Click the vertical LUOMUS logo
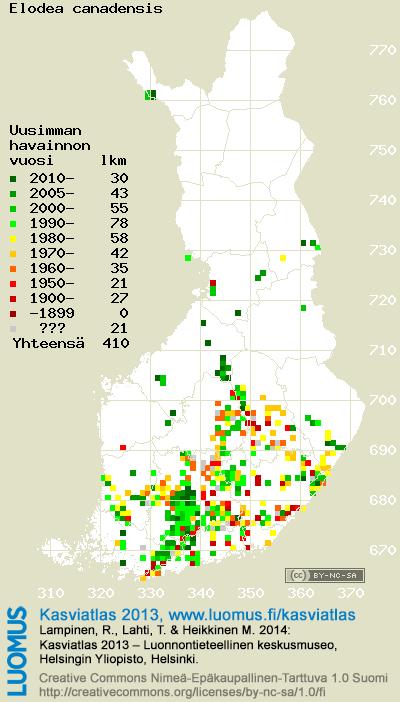 [18, 651]
